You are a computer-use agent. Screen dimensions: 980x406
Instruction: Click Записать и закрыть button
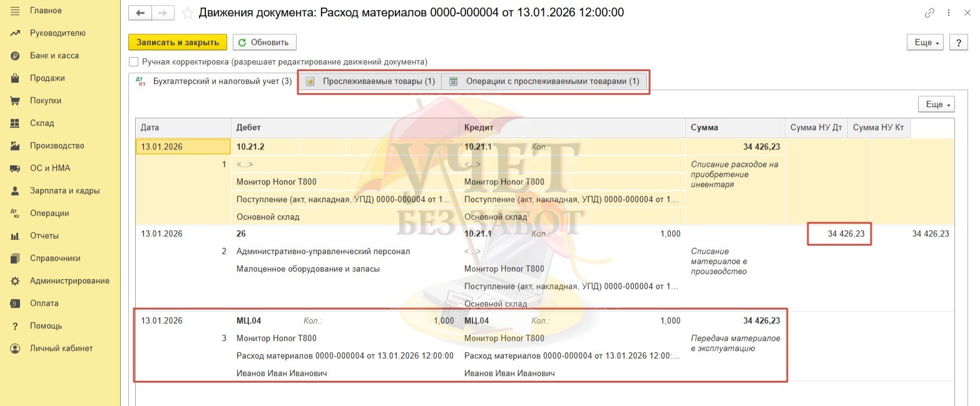click(x=178, y=43)
